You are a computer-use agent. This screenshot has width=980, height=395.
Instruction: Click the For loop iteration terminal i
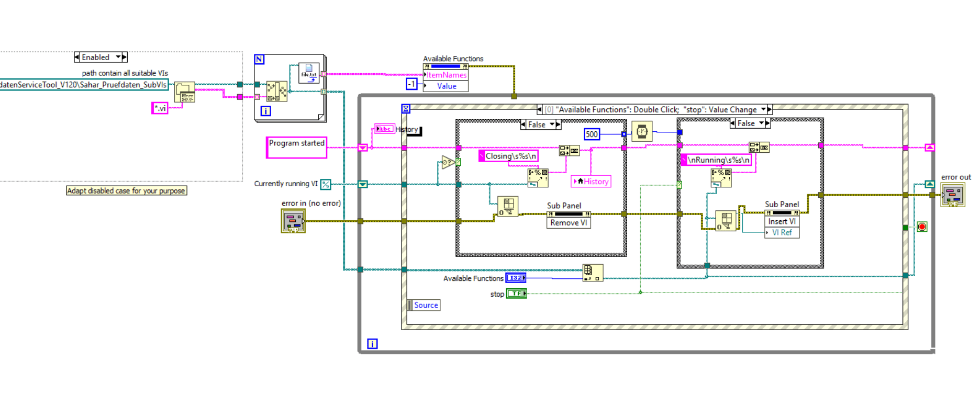pyautogui.click(x=266, y=111)
